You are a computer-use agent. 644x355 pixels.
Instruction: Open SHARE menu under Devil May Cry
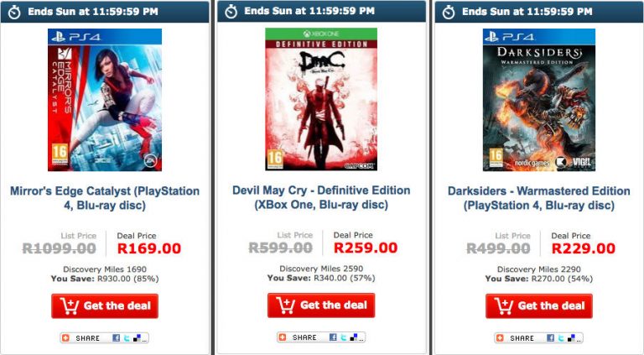300,337
